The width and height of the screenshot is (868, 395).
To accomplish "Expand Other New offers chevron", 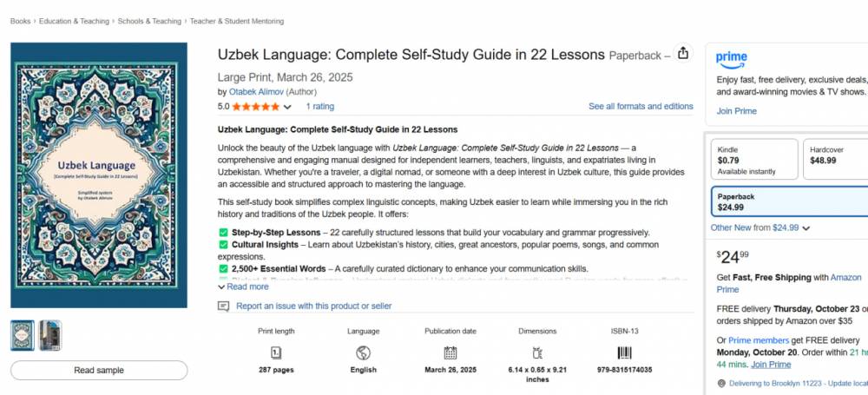I will pyautogui.click(x=806, y=228).
